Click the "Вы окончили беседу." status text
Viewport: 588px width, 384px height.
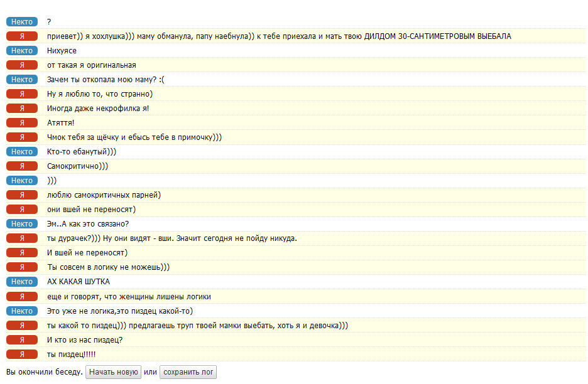tap(45, 372)
